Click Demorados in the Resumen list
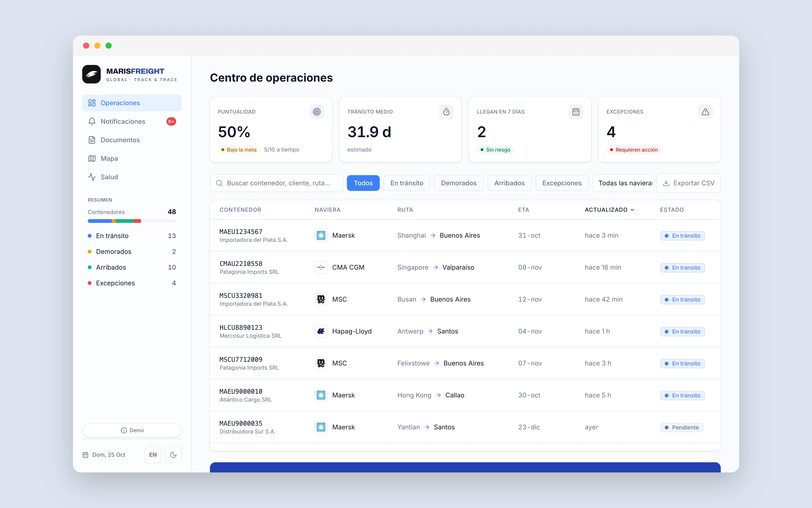The width and height of the screenshot is (812, 508). (x=132, y=251)
